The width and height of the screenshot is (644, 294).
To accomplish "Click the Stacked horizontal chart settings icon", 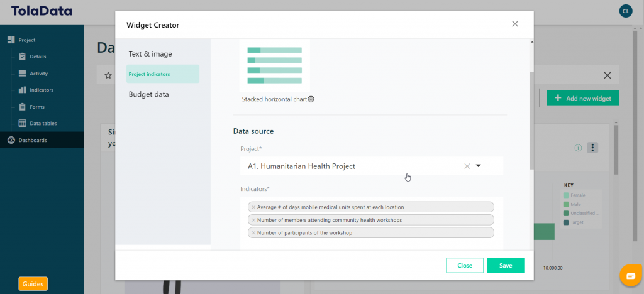I will tap(311, 99).
